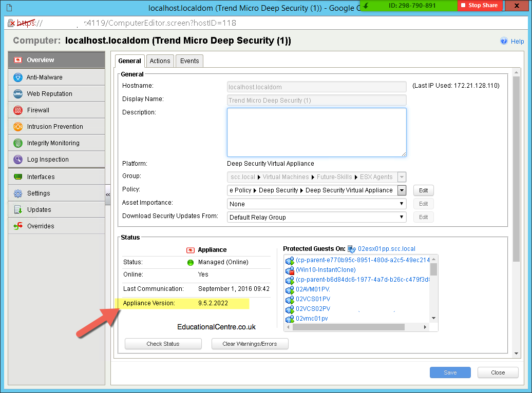Open the Integrity Monitoring fingerprint icon
The image size is (532, 393).
click(18, 143)
